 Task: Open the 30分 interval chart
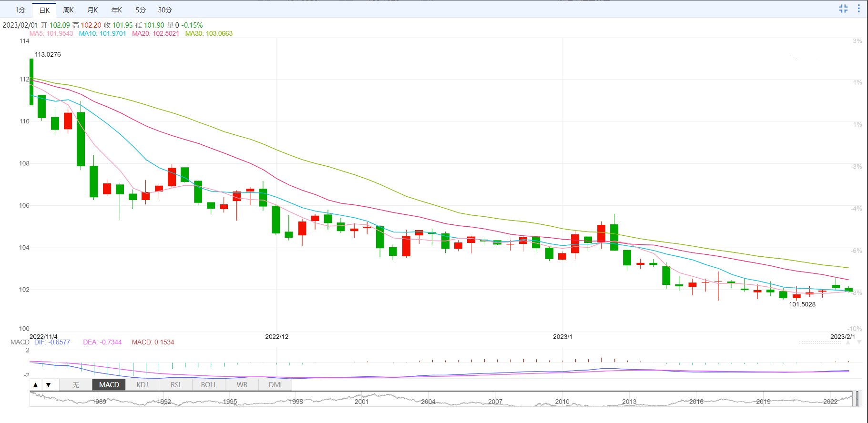tap(165, 10)
